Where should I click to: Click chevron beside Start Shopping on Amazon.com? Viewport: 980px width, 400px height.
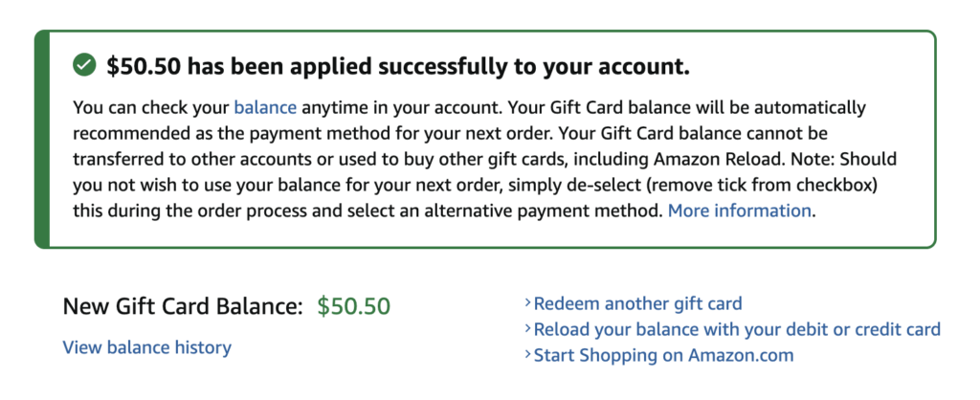click(527, 356)
